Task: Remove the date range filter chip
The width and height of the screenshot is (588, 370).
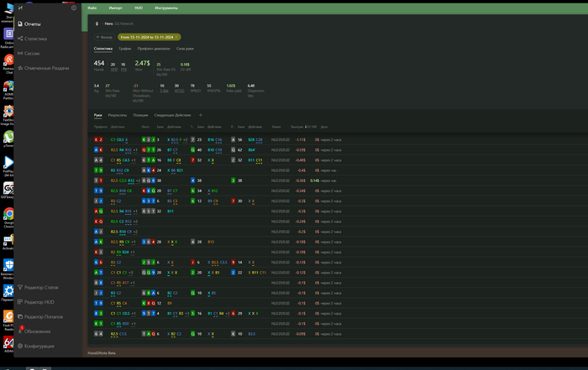Action: point(176,37)
